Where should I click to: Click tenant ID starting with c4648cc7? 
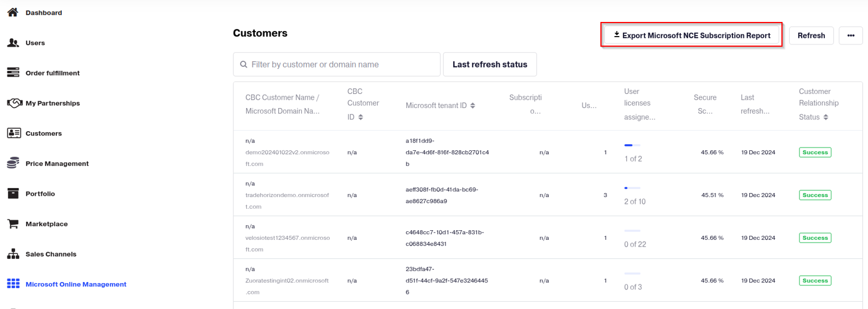pyautogui.click(x=444, y=238)
